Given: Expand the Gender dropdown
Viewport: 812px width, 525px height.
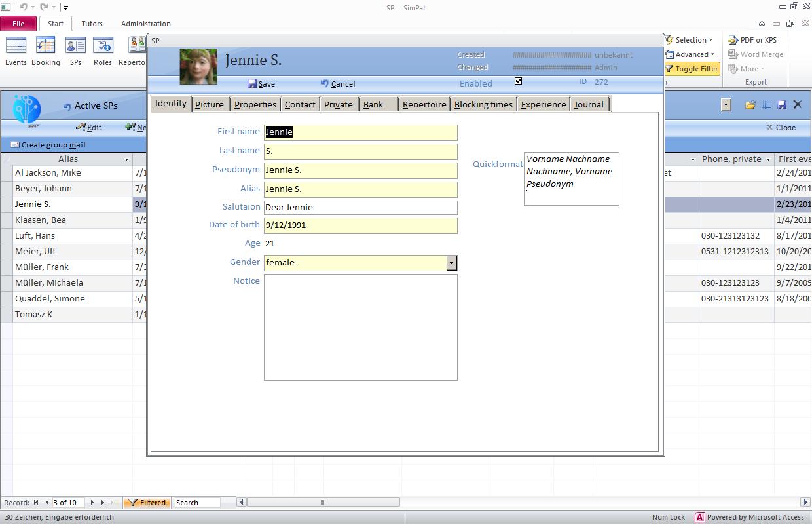Looking at the screenshot, I should click(451, 263).
